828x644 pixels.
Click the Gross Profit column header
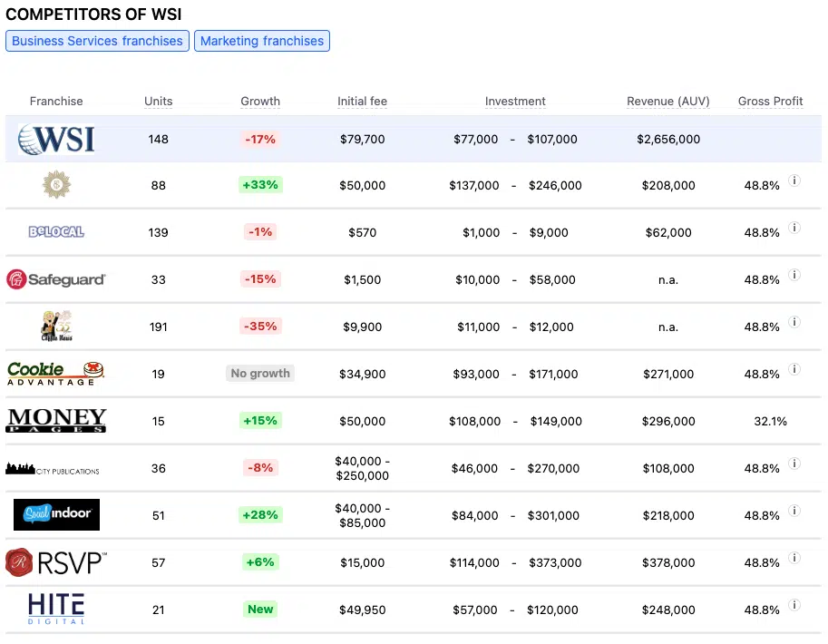[x=771, y=101]
